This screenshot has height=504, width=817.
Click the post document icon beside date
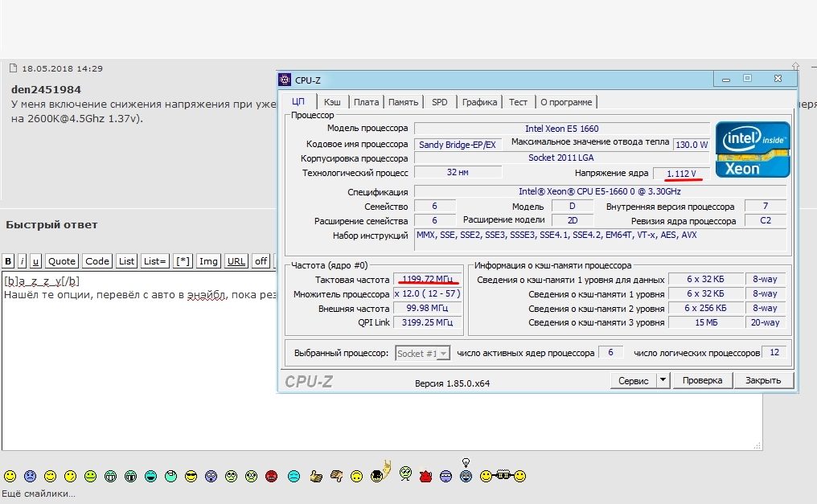14,68
